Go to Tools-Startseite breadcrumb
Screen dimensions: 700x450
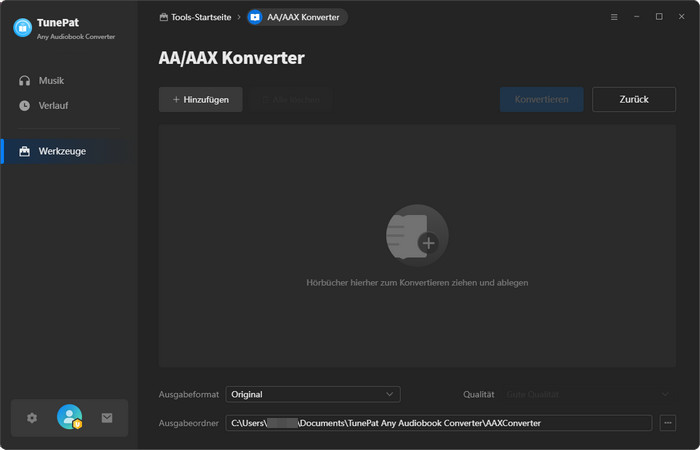point(196,17)
